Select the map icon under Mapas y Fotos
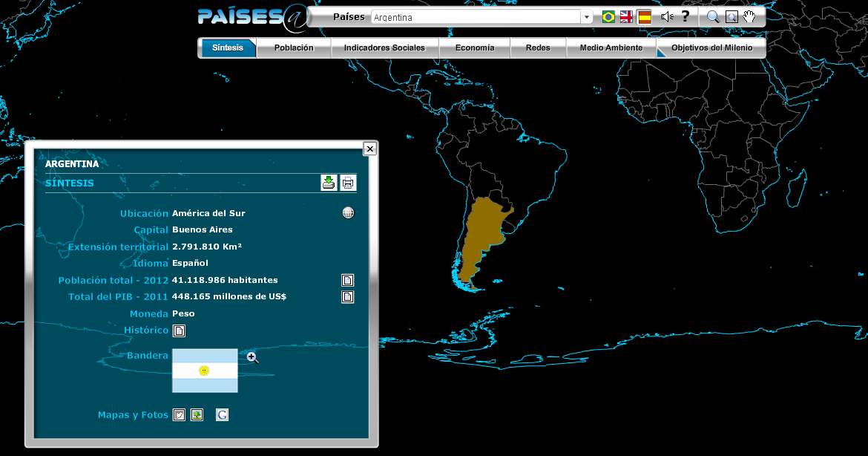This screenshot has width=868, height=456. coord(179,414)
